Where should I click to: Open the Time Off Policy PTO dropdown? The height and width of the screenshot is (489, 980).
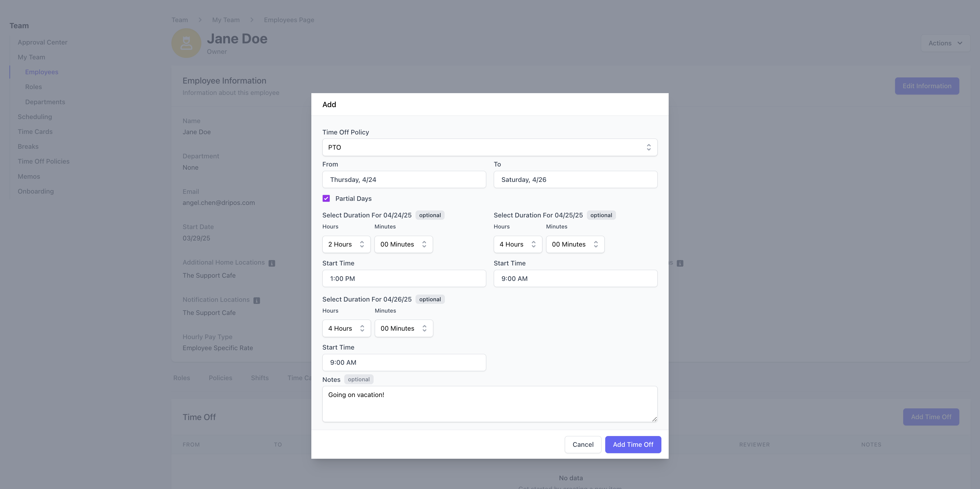coord(490,147)
